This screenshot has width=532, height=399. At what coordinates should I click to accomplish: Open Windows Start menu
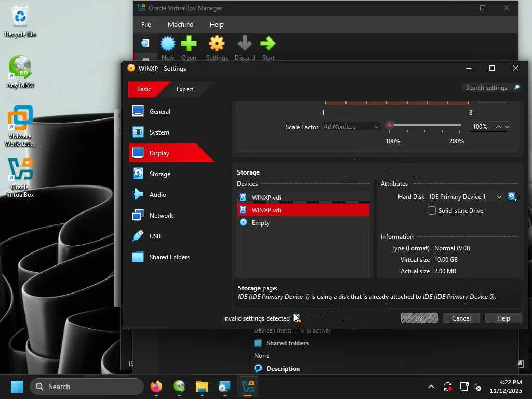pos(17,387)
